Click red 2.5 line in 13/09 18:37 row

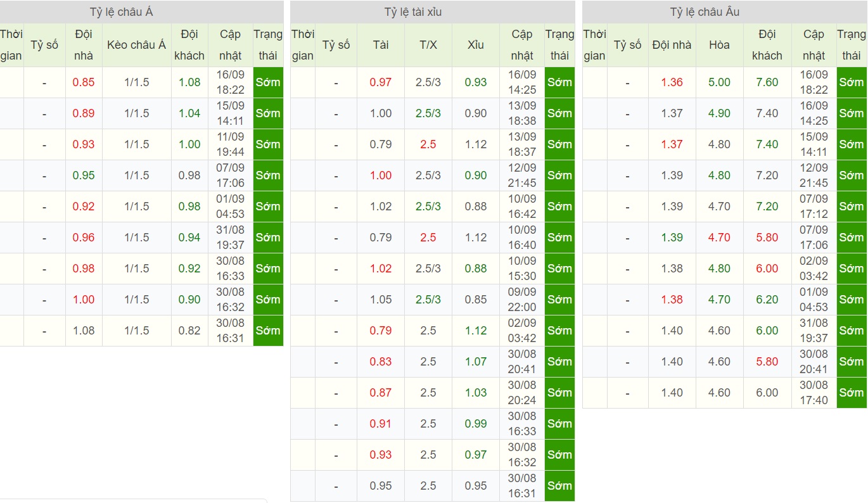point(428,144)
